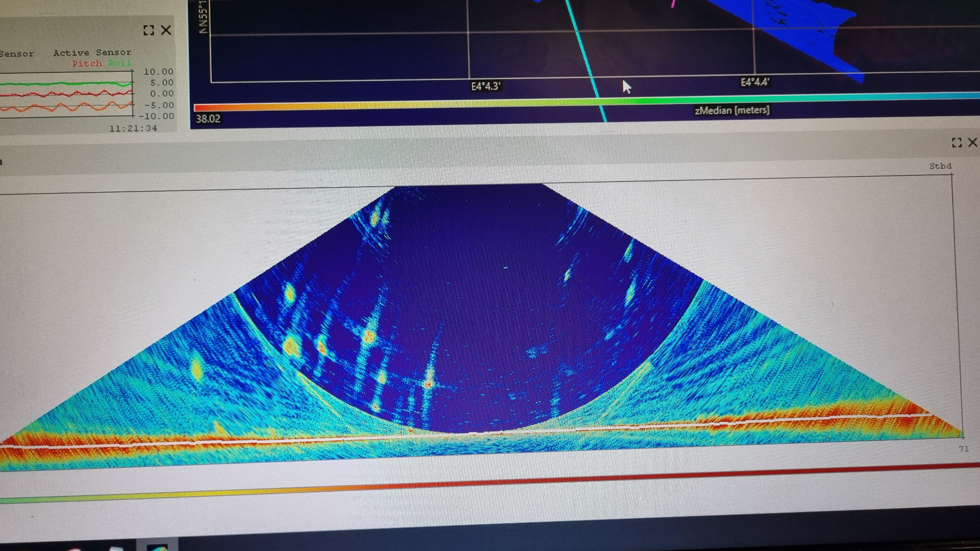Select the white application icon on the taskbar
Image resolution: width=980 pixels, height=551 pixels.
coord(116,549)
